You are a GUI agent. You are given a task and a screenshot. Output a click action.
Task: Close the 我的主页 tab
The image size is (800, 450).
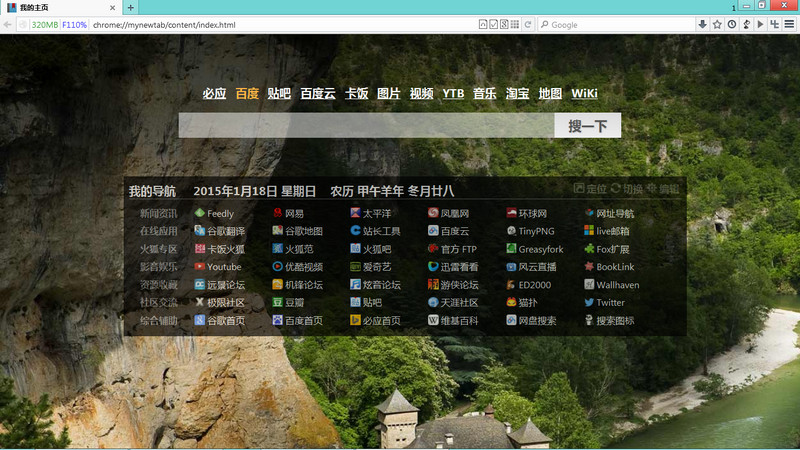point(112,8)
